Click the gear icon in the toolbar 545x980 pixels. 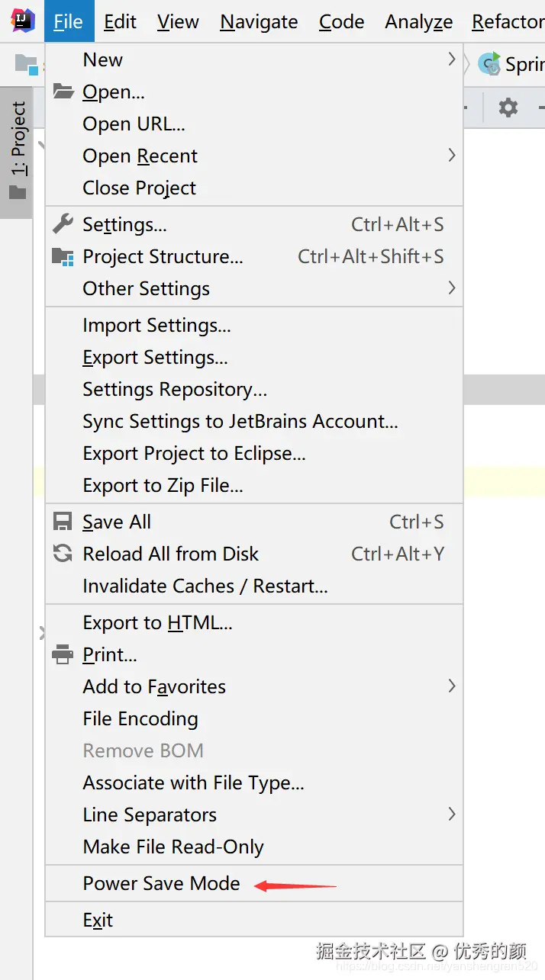click(508, 108)
